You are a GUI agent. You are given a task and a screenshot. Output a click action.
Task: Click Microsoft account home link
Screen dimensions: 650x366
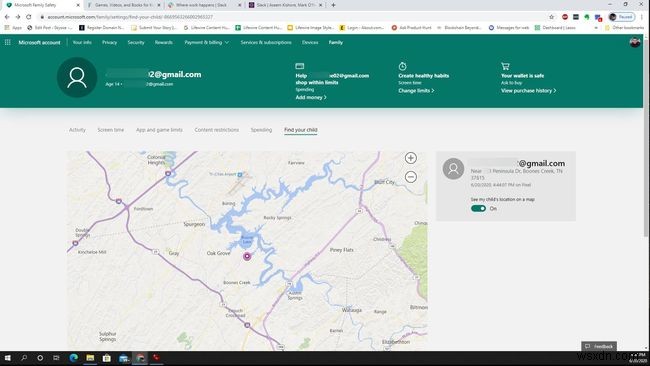point(39,42)
